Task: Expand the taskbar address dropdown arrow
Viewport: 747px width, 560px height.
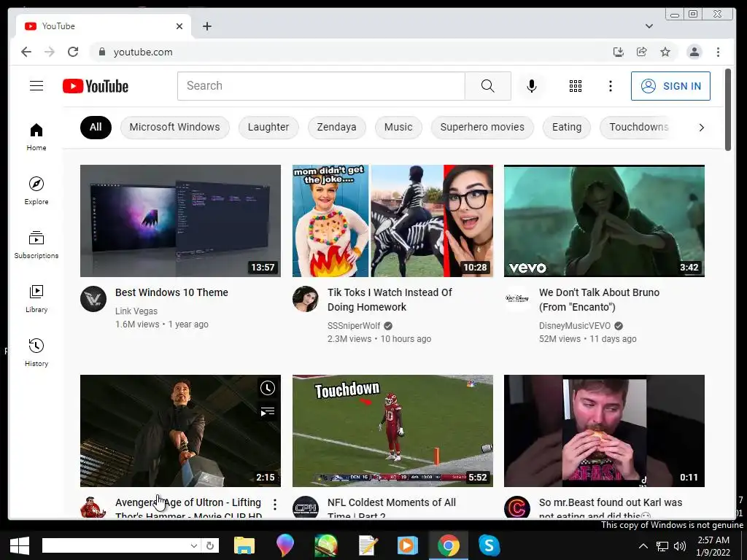Action: [194, 545]
